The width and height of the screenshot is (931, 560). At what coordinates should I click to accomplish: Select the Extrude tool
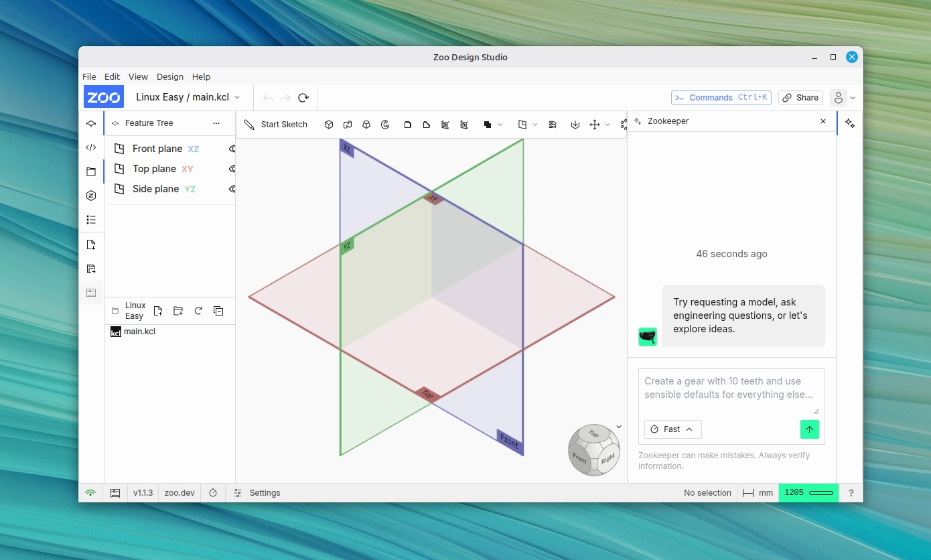coord(328,125)
